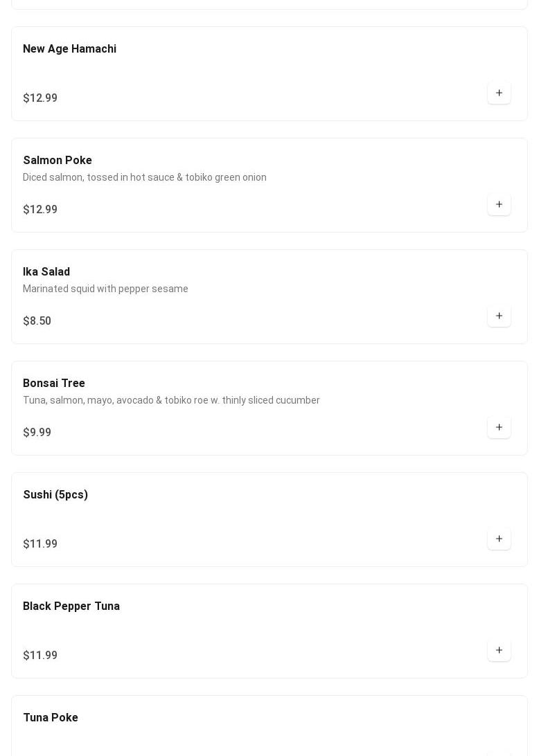The image size is (539, 756).
Task: Click the $9.99 Bonsai Tree price
Action: pos(37,433)
